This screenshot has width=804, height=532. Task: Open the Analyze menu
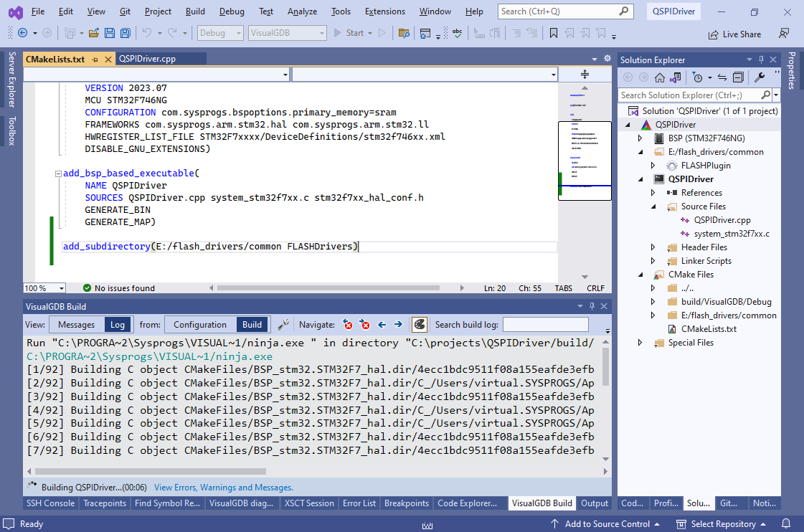pos(302,11)
